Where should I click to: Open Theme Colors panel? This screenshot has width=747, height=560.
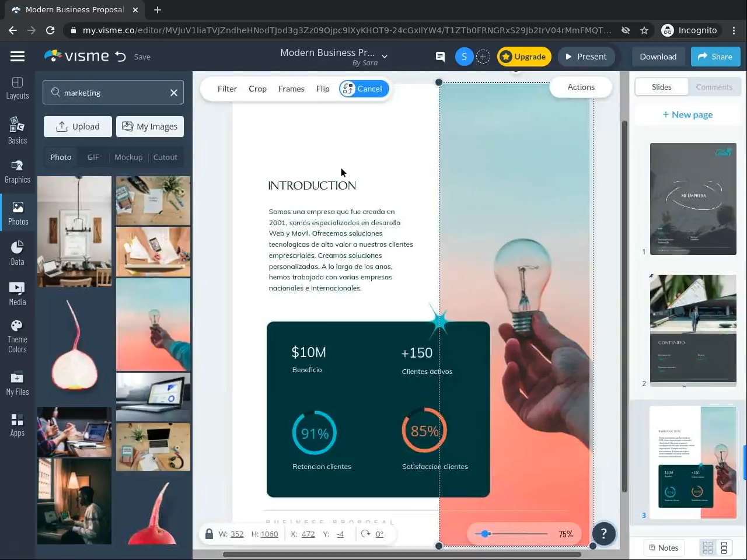pos(18,337)
